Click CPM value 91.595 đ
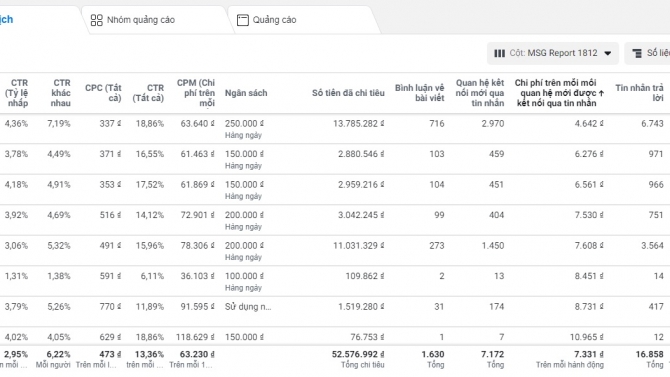670x377 pixels. (197, 307)
